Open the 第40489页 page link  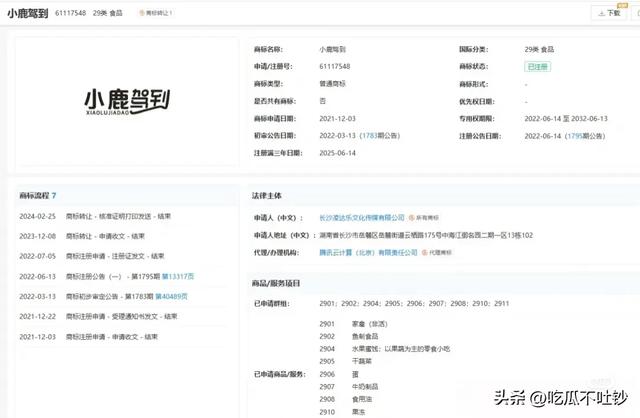171,296
